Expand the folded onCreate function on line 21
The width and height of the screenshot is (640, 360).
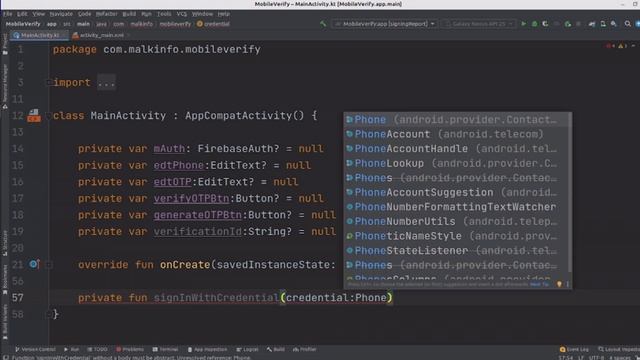[49, 265]
